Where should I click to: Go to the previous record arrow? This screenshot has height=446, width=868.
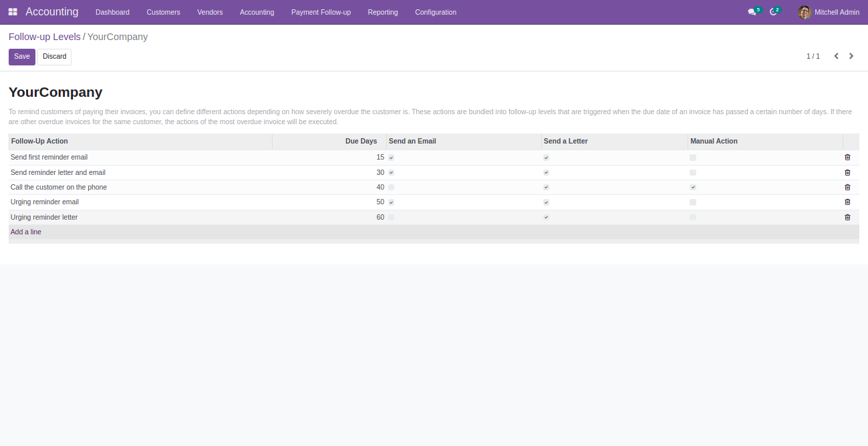(836, 56)
